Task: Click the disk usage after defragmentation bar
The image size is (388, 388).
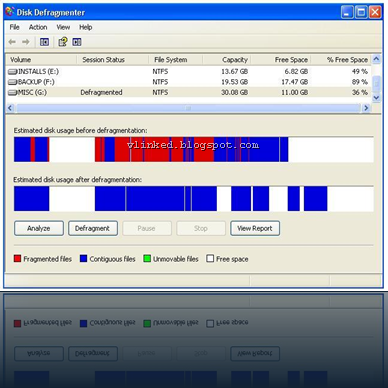Action: click(194, 199)
